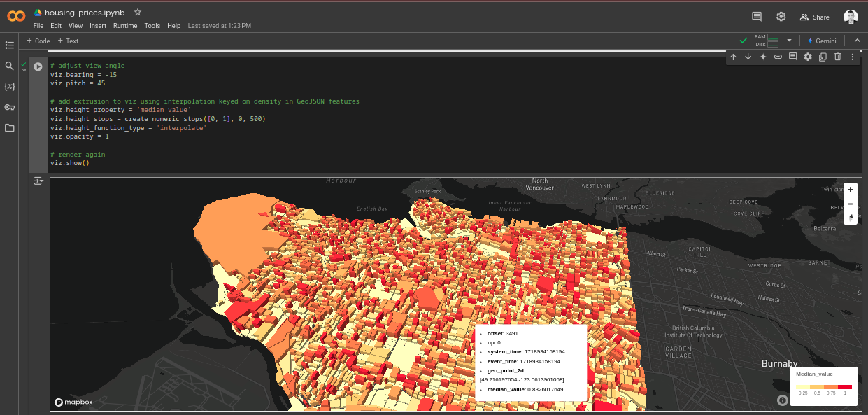Delete the current cell with trash icon
The height and width of the screenshot is (415, 868).
837,57
